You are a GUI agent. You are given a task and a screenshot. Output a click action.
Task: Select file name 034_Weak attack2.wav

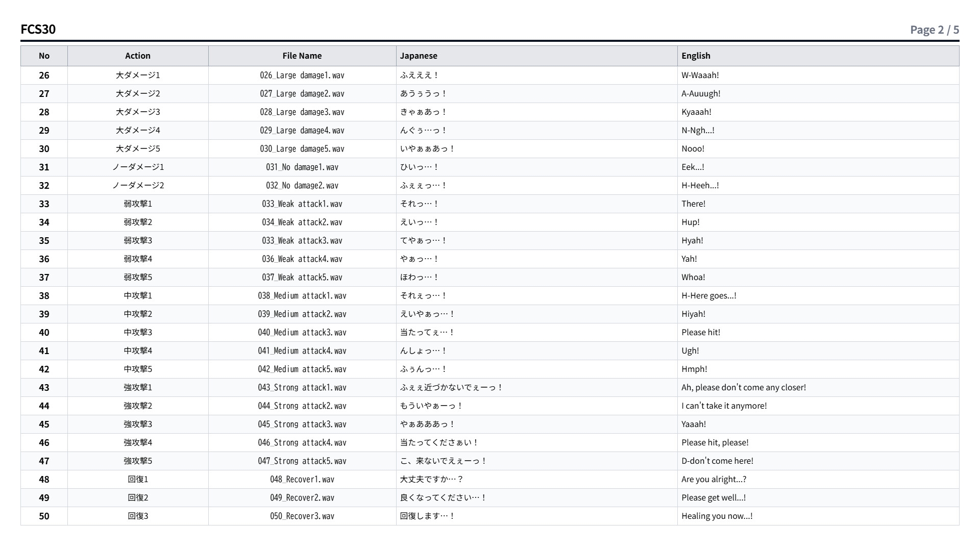tap(302, 222)
